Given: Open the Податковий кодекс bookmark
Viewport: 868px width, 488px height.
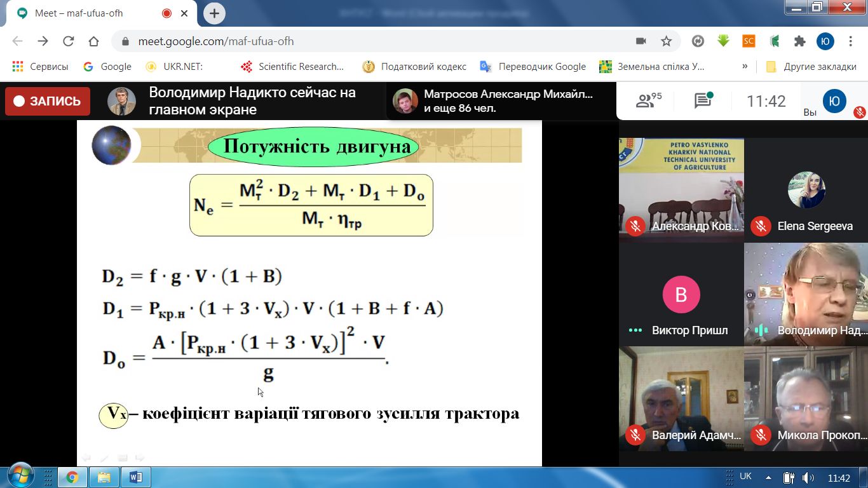Looking at the screenshot, I should (x=414, y=66).
